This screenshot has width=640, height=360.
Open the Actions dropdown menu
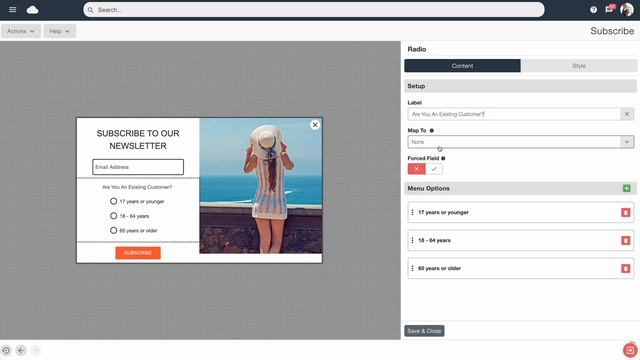click(x=21, y=31)
